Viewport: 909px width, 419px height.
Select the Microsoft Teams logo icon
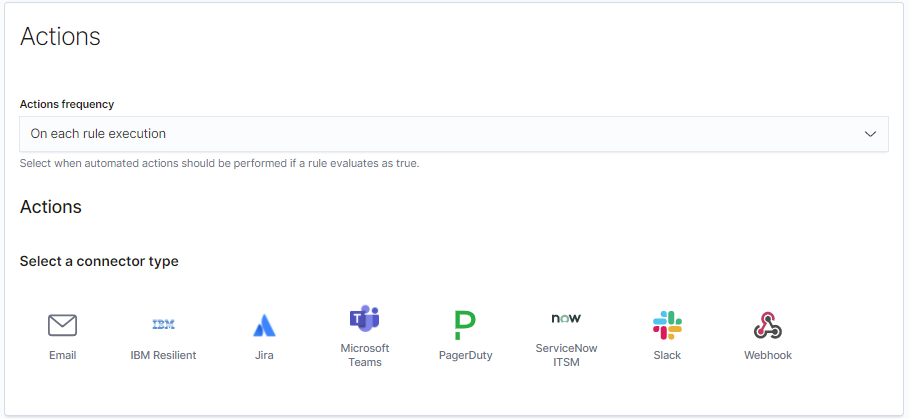pyautogui.click(x=365, y=318)
